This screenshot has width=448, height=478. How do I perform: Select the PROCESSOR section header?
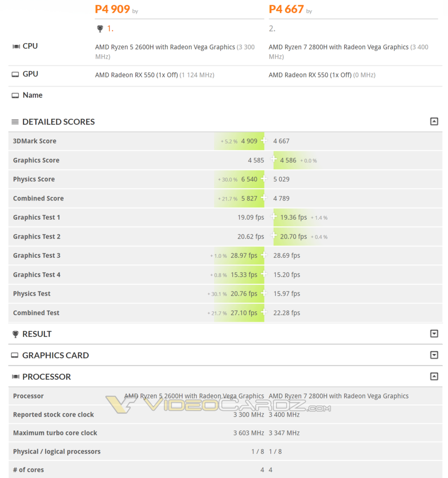(46, 377)
